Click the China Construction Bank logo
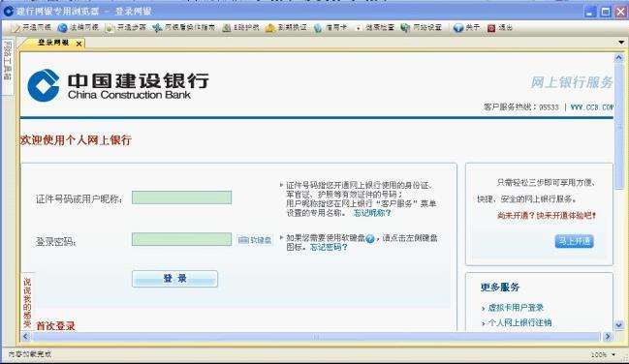 [118, 85]
